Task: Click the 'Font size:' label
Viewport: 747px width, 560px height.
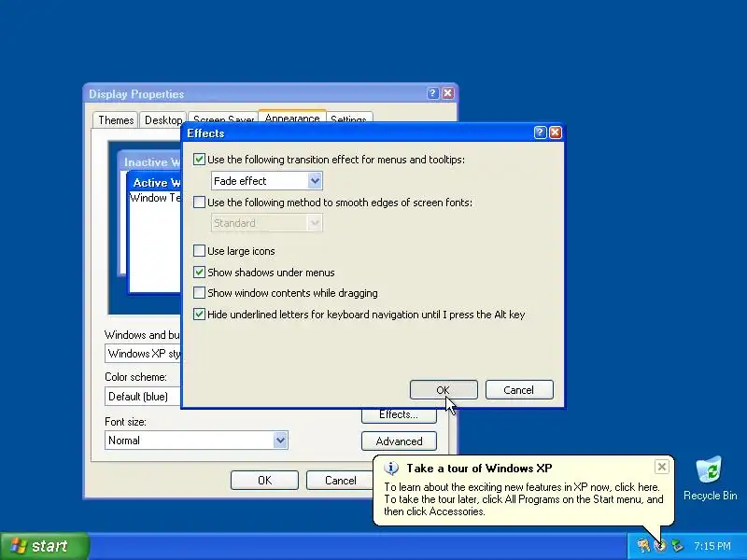Action: point(125,422)
